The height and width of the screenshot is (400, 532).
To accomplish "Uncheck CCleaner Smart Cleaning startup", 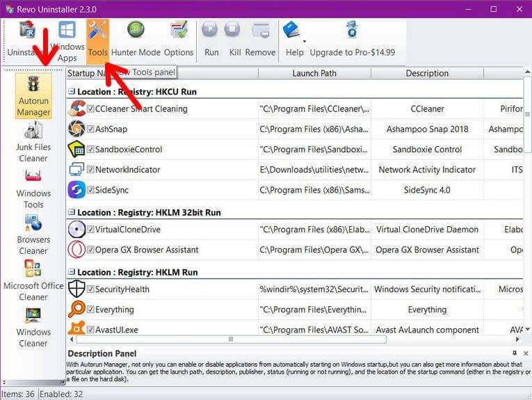I will coord(90,109).
